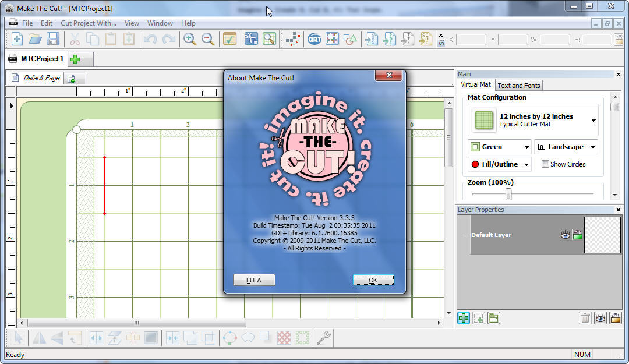
Task: Expand the Fill/Outline dropdown
Action: 500,164
